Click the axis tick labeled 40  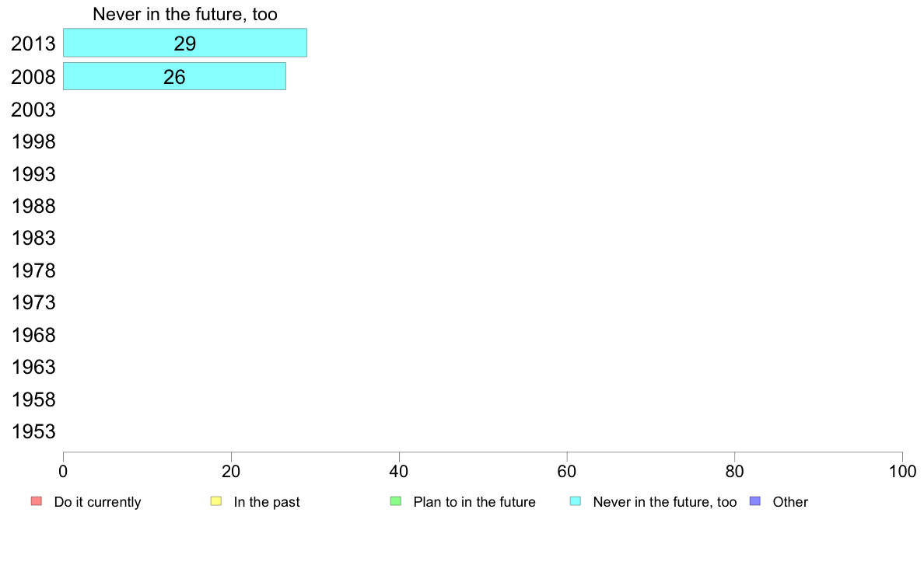(399, 471)
